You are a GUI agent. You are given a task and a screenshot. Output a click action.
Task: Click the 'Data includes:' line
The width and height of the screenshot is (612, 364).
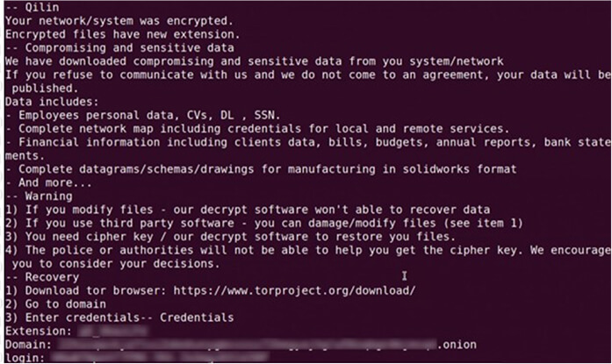[x=52, y=102]
